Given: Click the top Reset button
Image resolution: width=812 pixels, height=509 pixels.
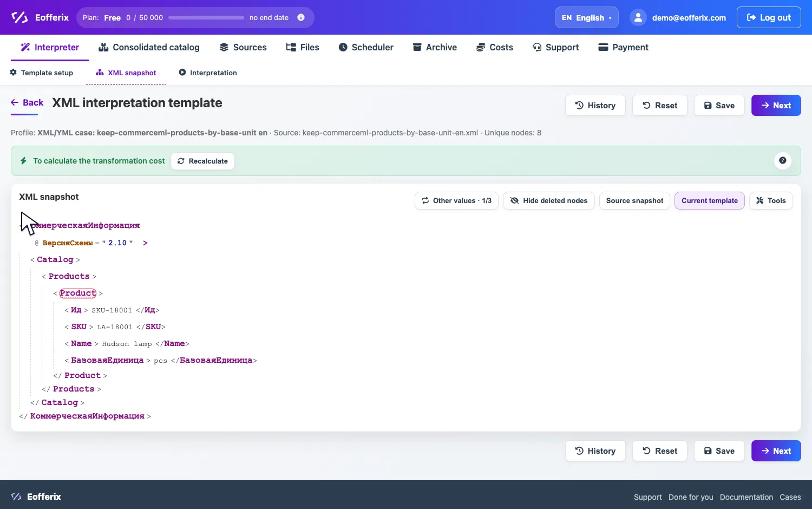Looking at the screenshot, I should 660,106.
